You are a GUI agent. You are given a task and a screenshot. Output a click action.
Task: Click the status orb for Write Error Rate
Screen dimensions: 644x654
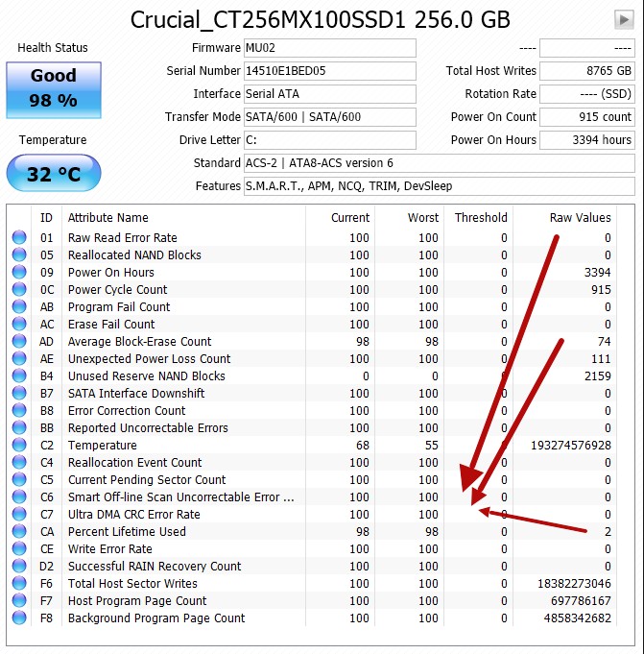[x=19, y=548]
